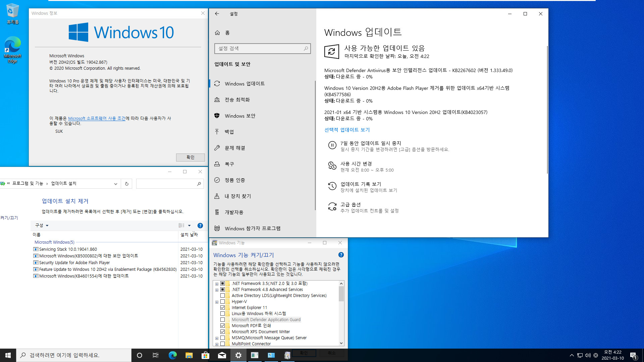This screenshot has height=362, width=644.
Task: Select Windows 업데이트 in Settings sidebar
Action: tap(262, 84)
